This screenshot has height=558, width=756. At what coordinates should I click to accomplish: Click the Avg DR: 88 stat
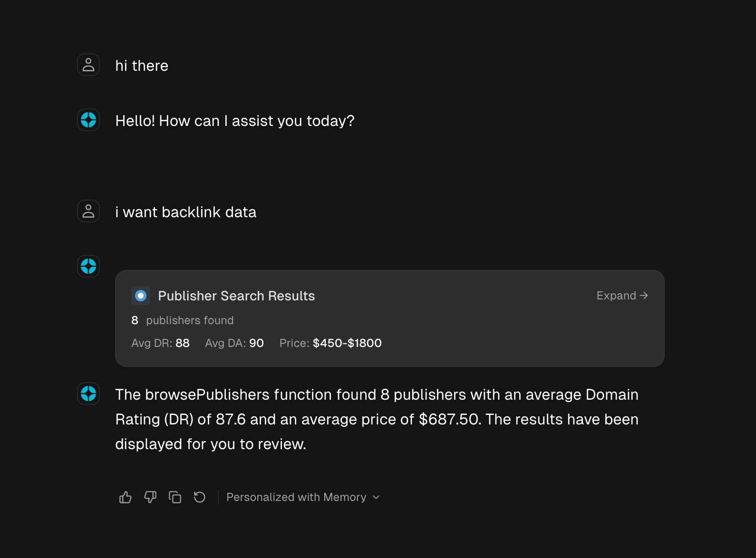[160, 343]
